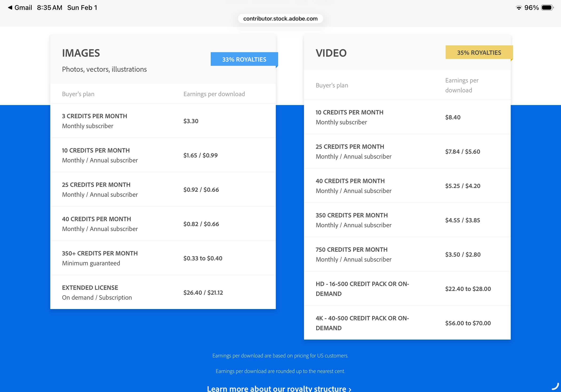Click the 33% ROYALTIES blue badge
Image resolution: width=561 pixels, height=392 pixels.
pos(244,59)
